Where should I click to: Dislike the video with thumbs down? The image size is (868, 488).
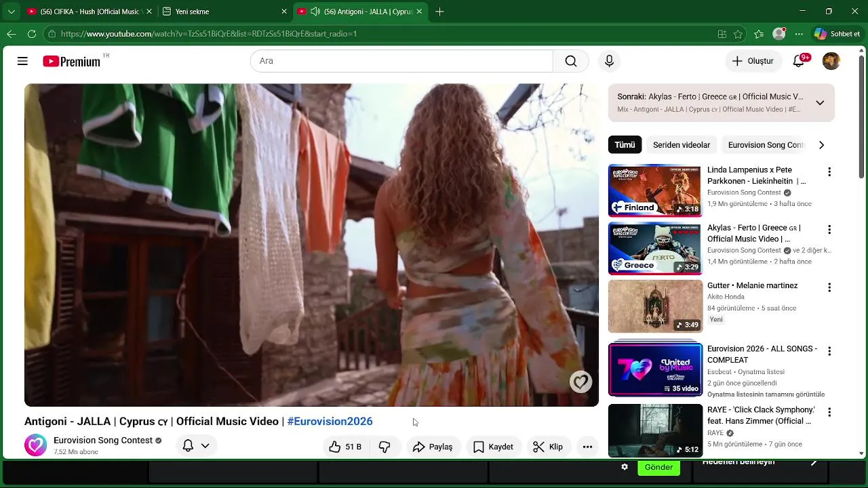pos(384,447)
